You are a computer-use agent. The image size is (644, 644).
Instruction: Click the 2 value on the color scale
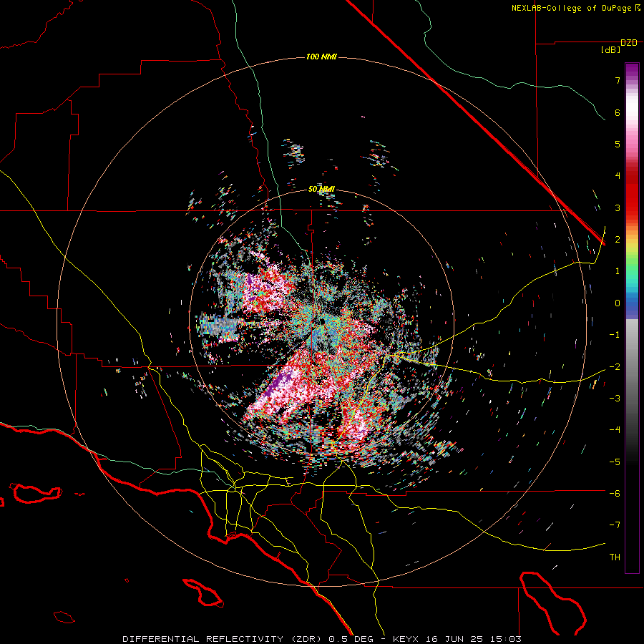[x=618, y=240]
